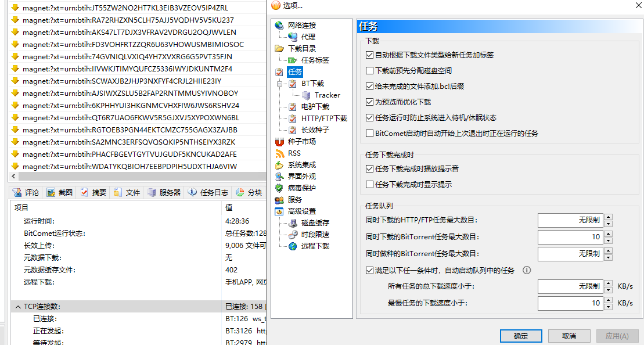Open the 摘要 tab
Screen dimensions: 644x345
[x=93, y=192]
